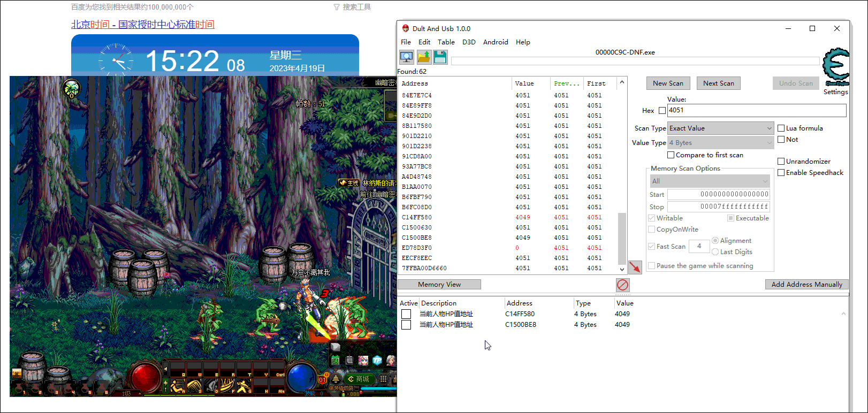Toggle the CopyOnWrite checkbox
Image resolution: width=868 pixels, height=413 pixels.
pyautogui.click(x=652, y=230)
